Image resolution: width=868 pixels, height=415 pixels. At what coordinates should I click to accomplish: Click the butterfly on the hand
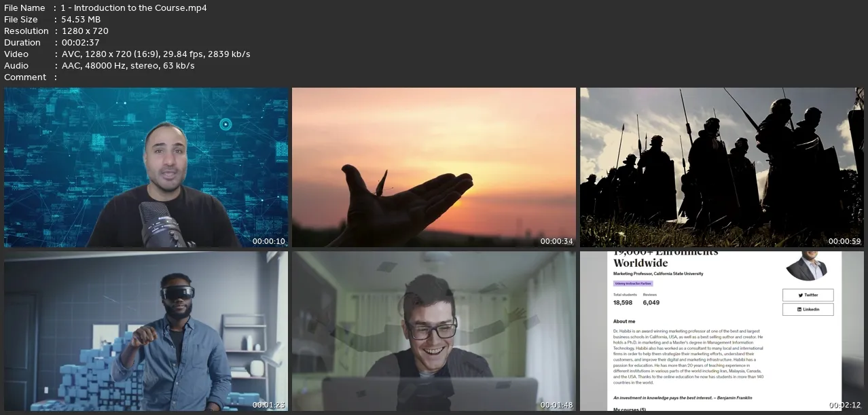[382, 182]
